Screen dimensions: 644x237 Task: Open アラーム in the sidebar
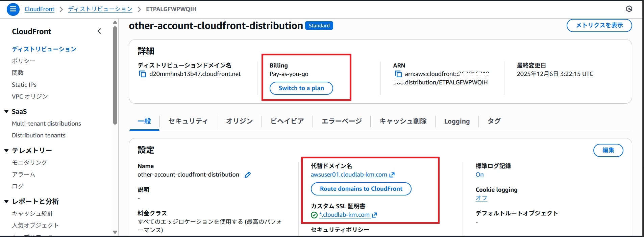click(24, 175)
